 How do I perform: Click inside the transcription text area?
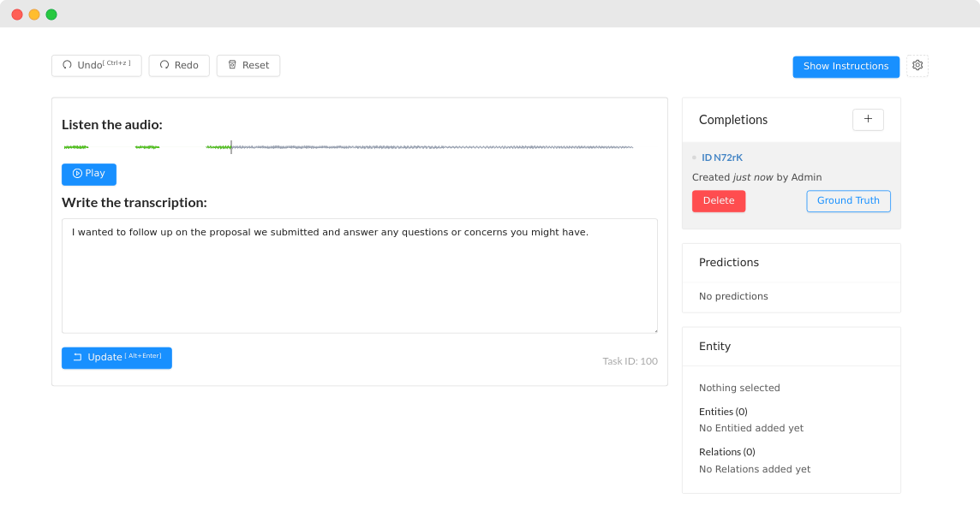tap(360, 276)
